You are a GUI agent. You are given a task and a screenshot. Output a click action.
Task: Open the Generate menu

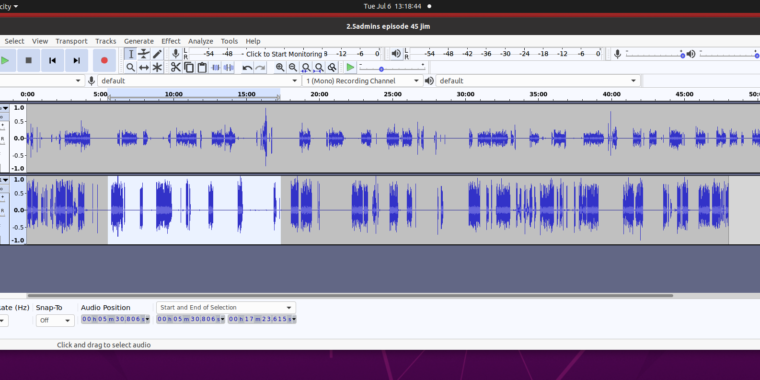pos(139,41)
